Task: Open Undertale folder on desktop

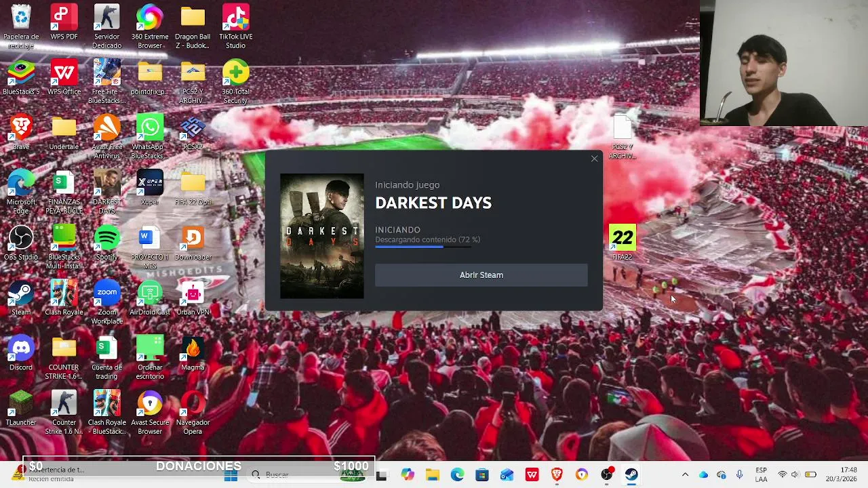Action: (x=64, y=133)
